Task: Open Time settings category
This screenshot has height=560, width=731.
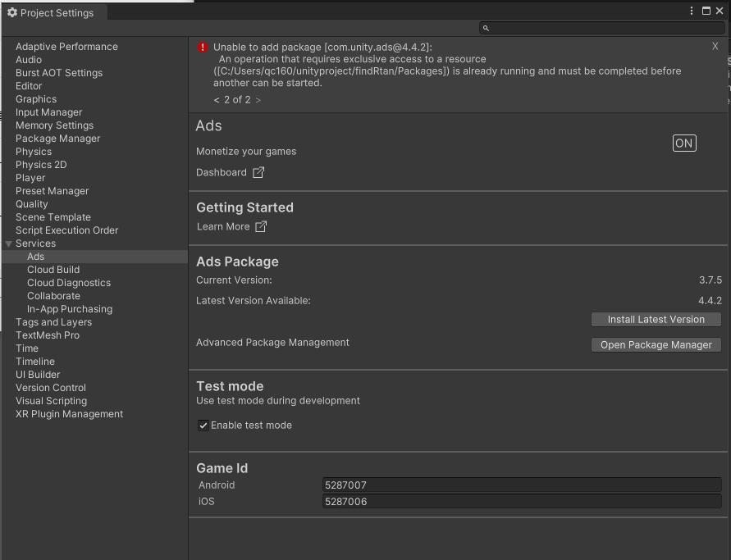Action: [x=26, y=348]
